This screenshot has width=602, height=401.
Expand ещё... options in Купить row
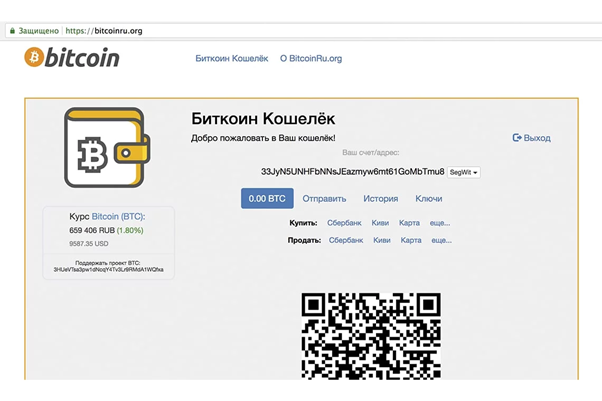point(440,223)
